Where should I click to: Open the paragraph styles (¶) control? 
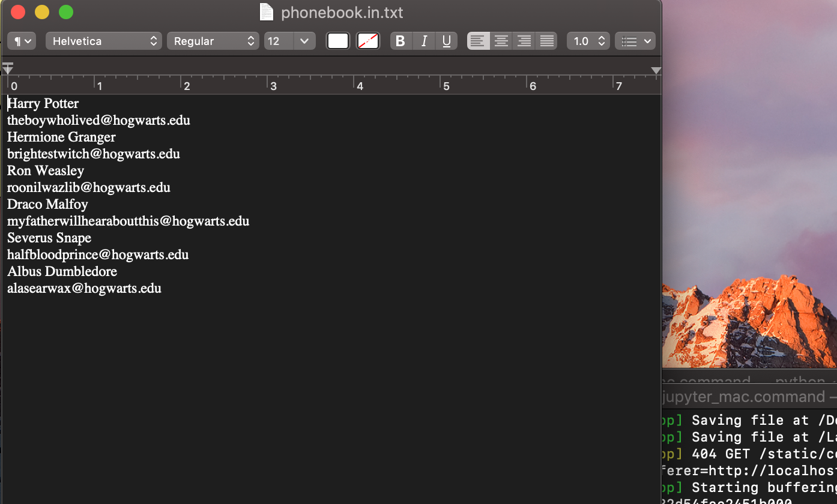[21, 41]
